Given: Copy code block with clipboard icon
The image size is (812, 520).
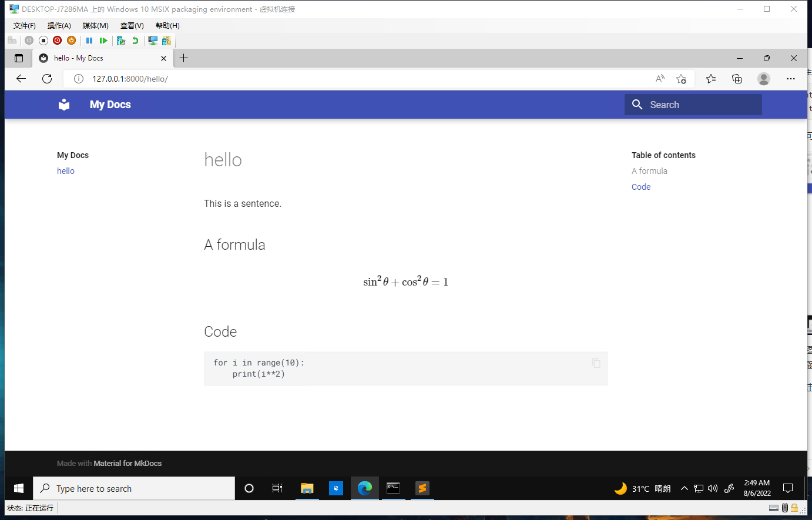Looking at the screenshot, I should (596, 363).
